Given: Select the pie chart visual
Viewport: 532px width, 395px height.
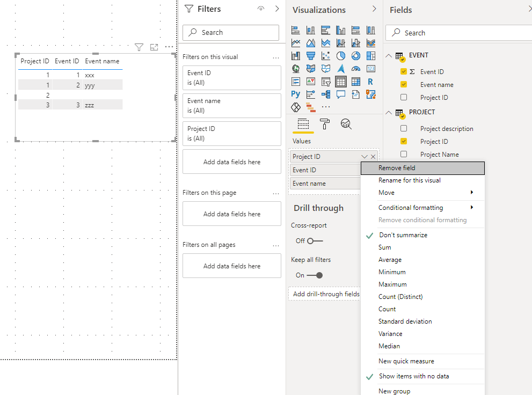Looking at the screenshot, I should point(341,56).
